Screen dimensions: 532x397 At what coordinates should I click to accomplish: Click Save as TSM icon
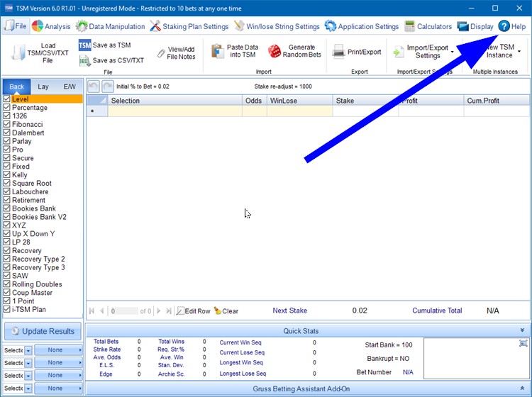[x=85, y=45]
